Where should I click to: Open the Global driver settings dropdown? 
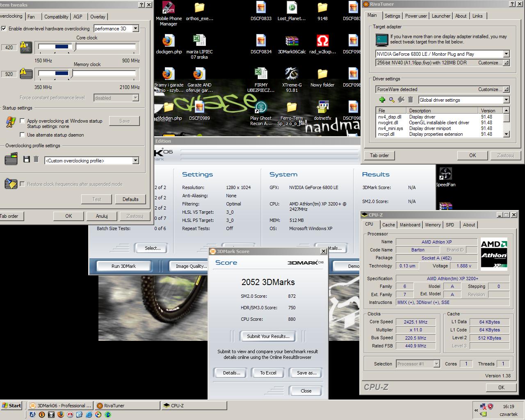506,100
